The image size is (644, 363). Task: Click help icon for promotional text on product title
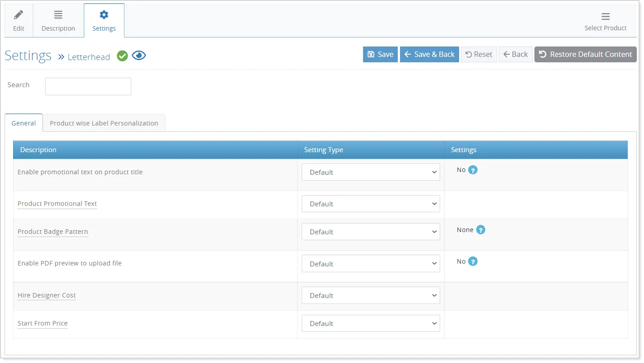point(473,170)
